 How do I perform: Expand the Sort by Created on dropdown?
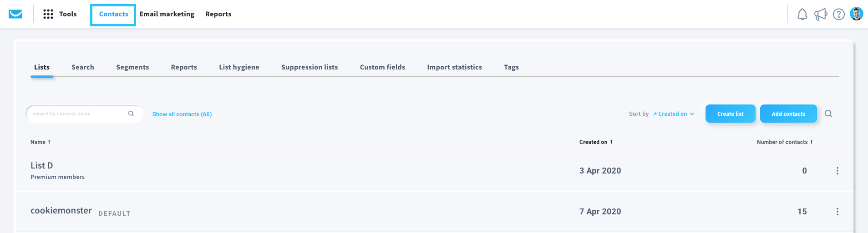[674, 114]
